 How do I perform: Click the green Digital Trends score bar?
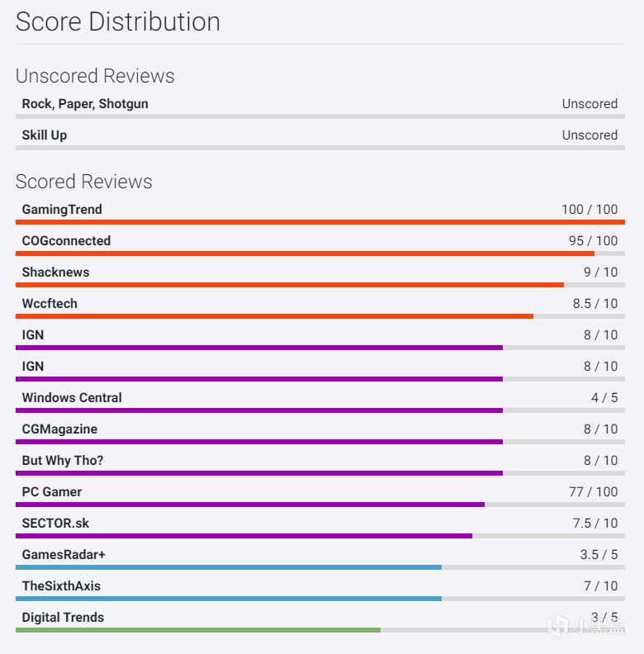tap(198, 630)
